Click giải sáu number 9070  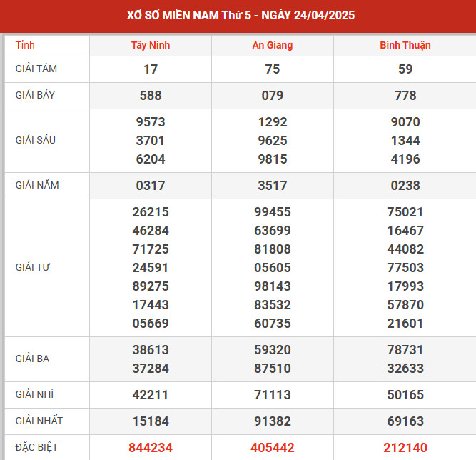coord(405,122)
